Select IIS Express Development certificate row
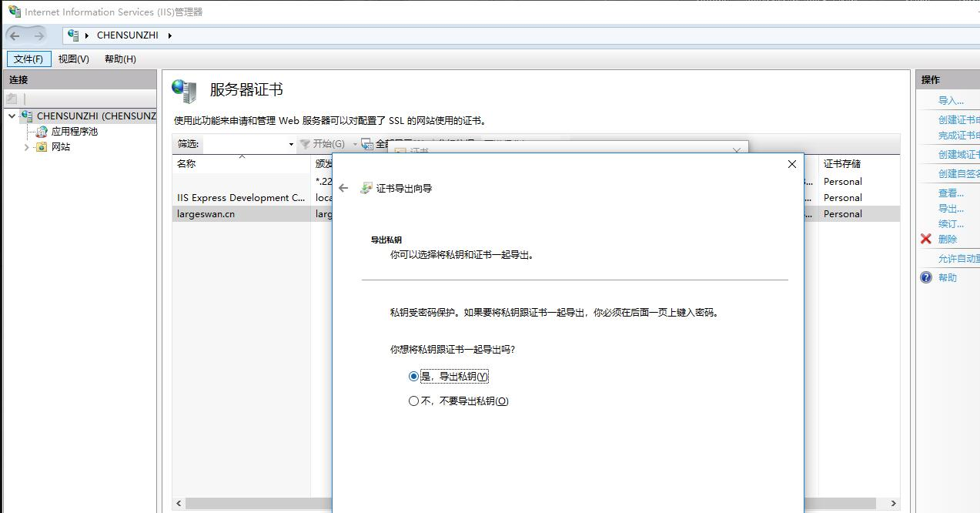980x513 pixels. coord(241,198)
